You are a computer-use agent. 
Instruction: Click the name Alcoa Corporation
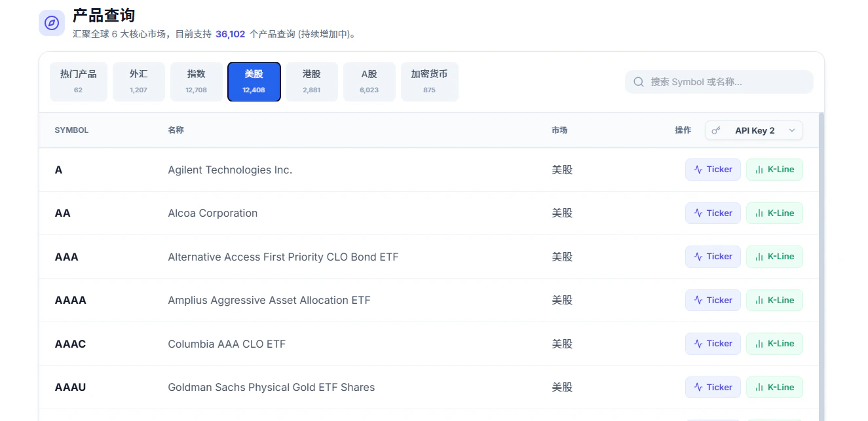(x=213, y=213)
